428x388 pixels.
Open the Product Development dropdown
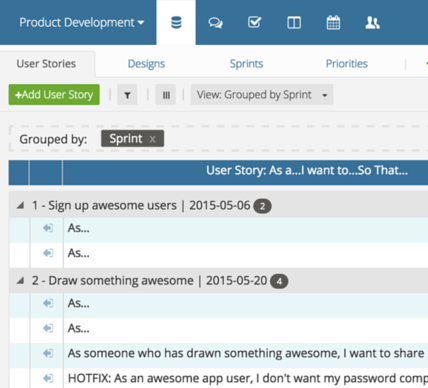click(82, 23)
